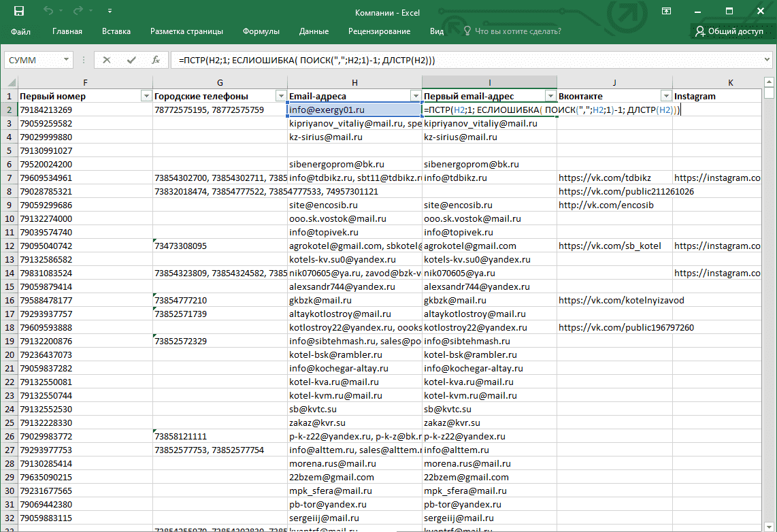
Task: Open the http://vk.com/encosib link
Action: (606, 205)
